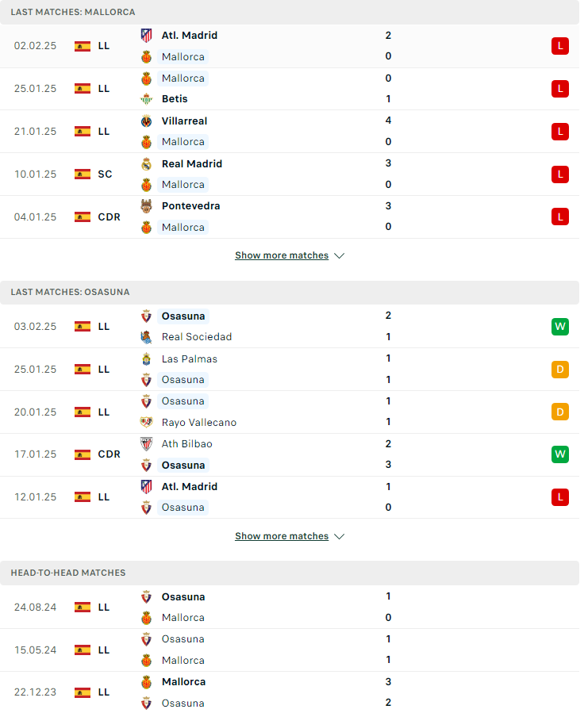The height and width of the screenshot is (713, 588).
Task: Click the chevron beside Osasuna's Show more matches
Action: point(339,537)
